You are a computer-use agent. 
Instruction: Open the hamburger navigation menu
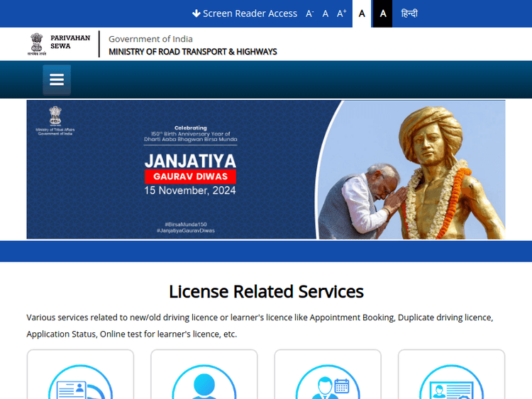[x=57, y=80]
